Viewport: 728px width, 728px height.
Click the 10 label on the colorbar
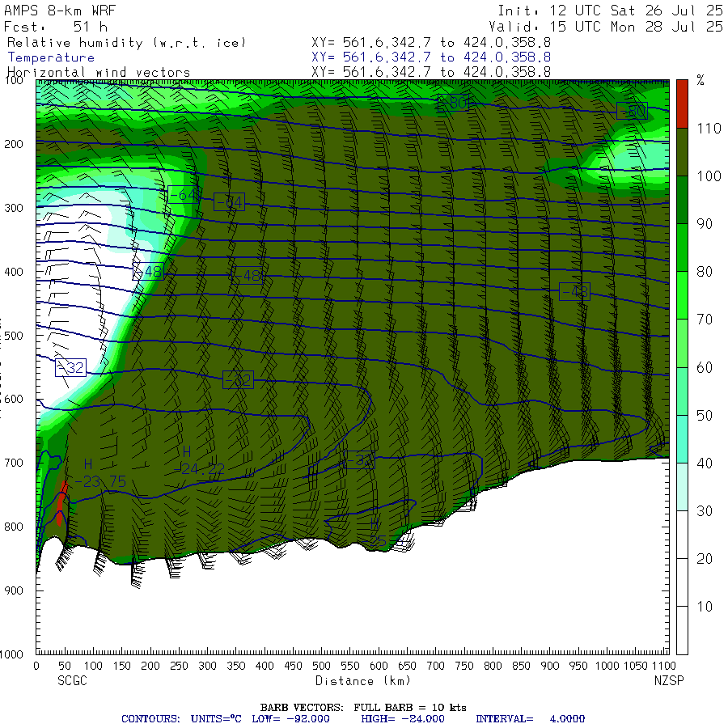(x=705, y=607)
